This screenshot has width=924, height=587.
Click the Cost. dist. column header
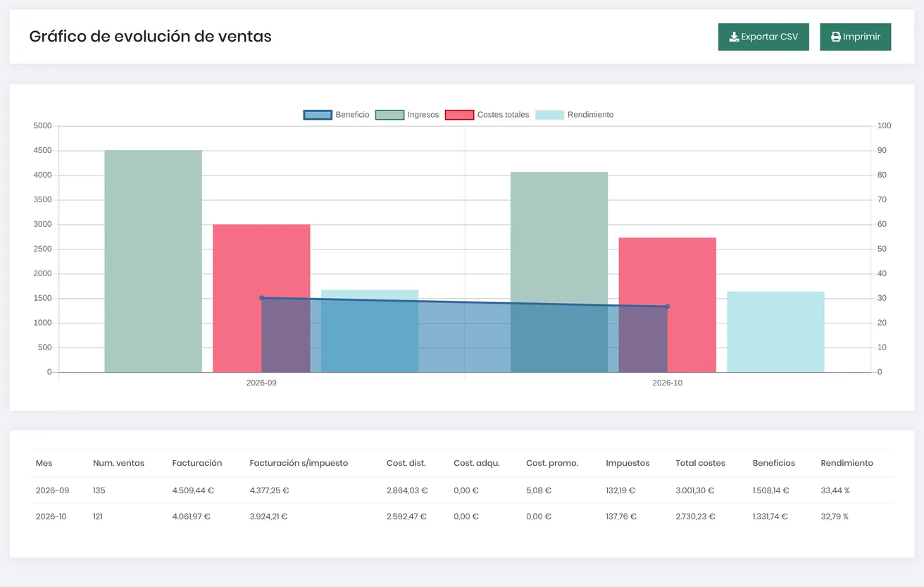tap(406, 463)
